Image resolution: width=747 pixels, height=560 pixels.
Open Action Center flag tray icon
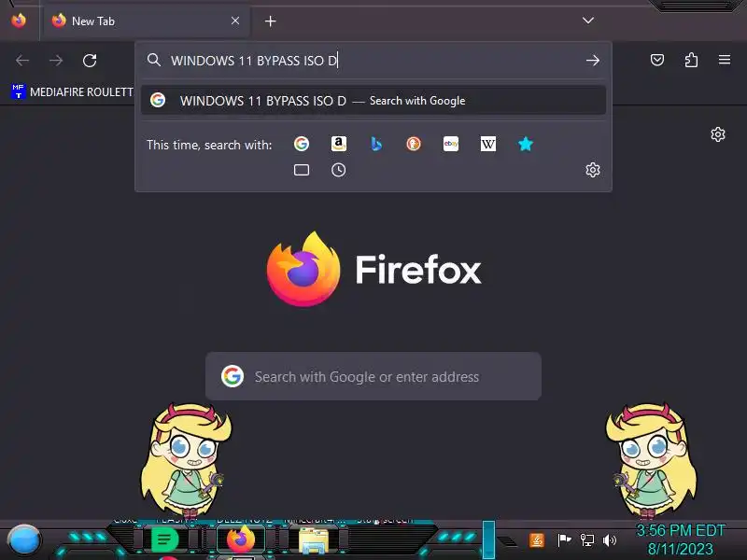(564, 540)
